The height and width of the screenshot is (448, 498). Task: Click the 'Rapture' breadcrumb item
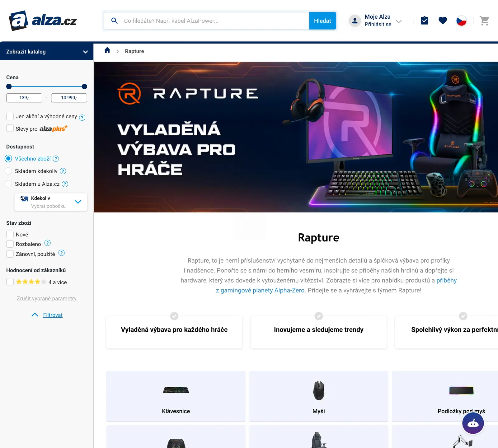[x=134, y=51]
